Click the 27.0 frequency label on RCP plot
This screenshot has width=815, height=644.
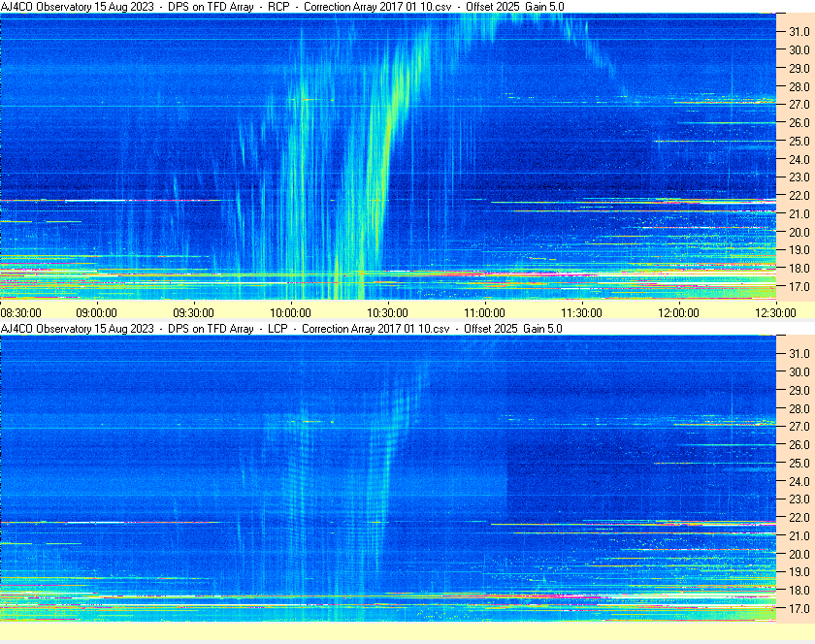(799, 105)
